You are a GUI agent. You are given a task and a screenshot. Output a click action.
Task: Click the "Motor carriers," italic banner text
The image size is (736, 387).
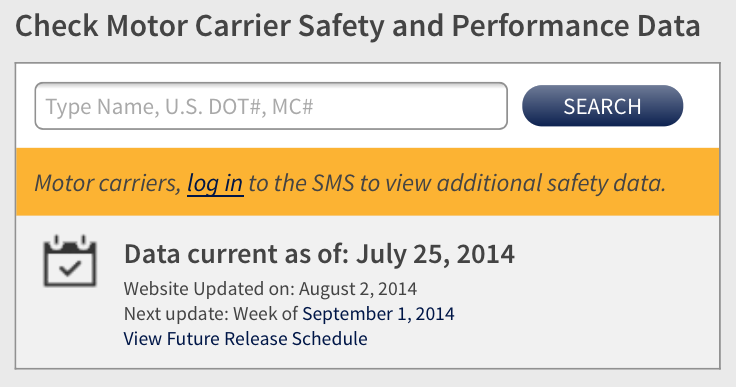point(108,183)
